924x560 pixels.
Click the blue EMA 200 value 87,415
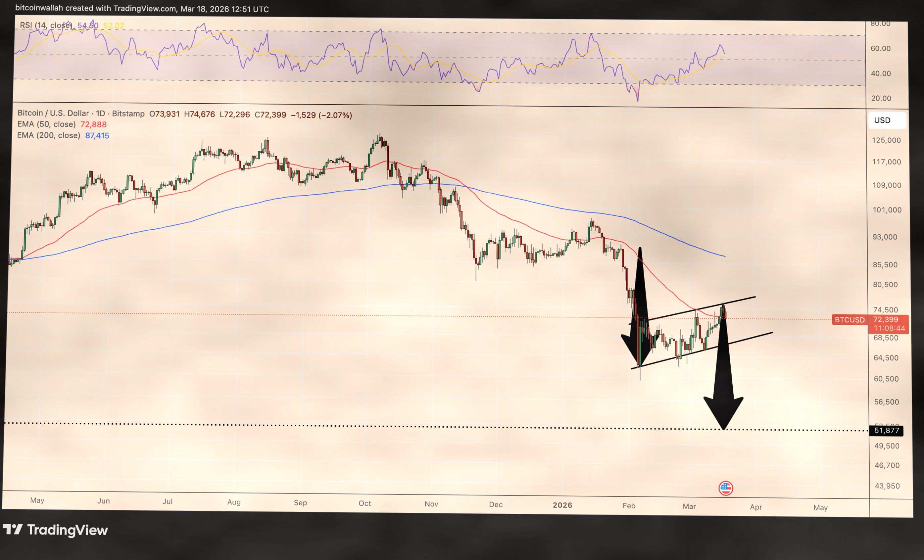(97, 136)
